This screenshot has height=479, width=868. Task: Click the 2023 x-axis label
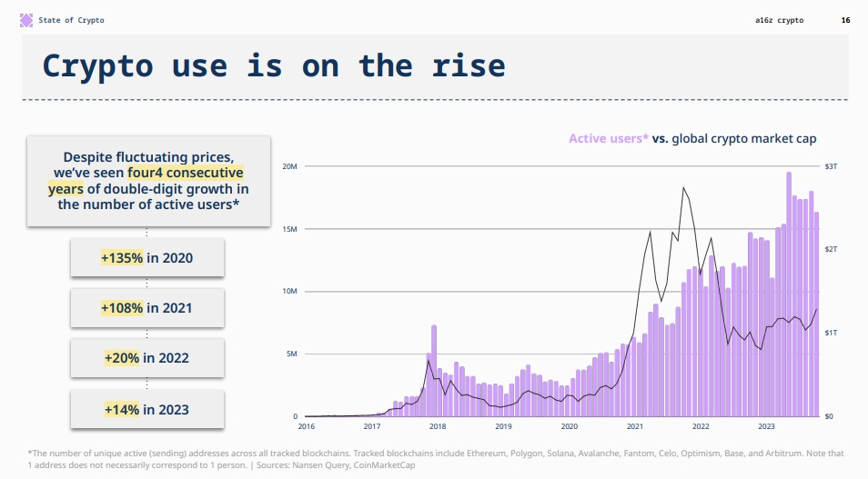point(766,426)
